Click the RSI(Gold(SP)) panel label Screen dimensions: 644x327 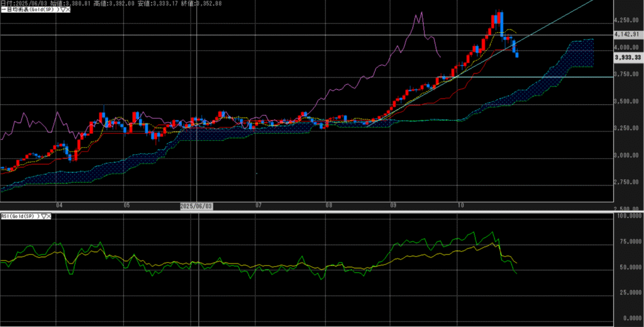(x=20, y=216)
